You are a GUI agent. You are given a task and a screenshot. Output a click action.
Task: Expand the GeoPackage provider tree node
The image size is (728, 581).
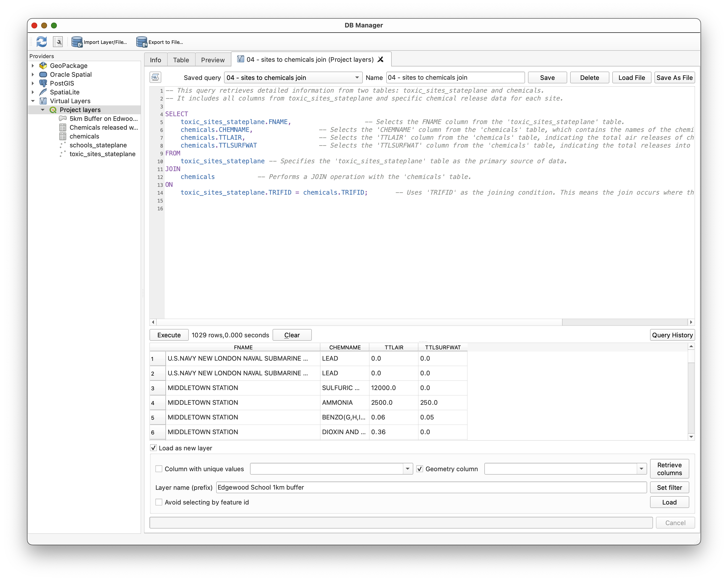tap(33, 65)
